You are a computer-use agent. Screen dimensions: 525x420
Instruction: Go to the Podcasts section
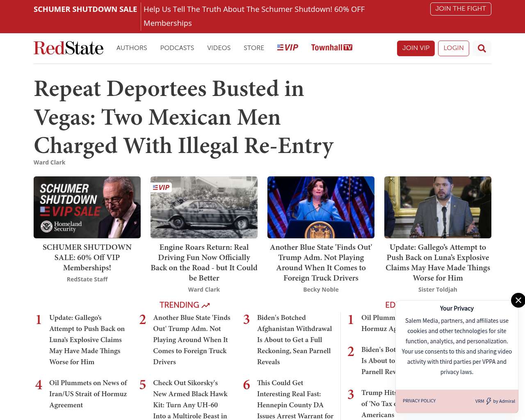177,48
